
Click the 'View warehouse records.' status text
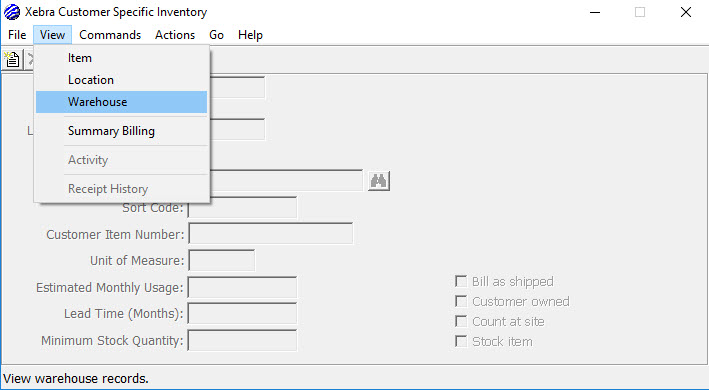(x=76, y=378)
